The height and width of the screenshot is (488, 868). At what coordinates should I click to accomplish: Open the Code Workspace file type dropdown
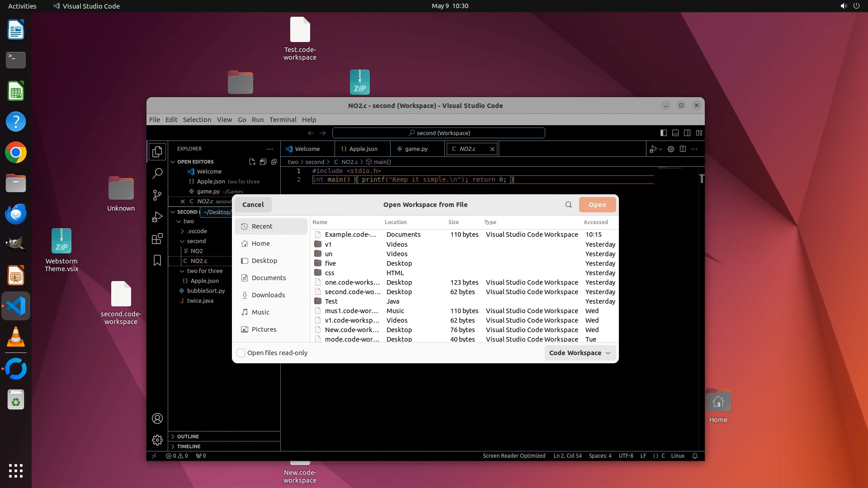pos(580,353)
